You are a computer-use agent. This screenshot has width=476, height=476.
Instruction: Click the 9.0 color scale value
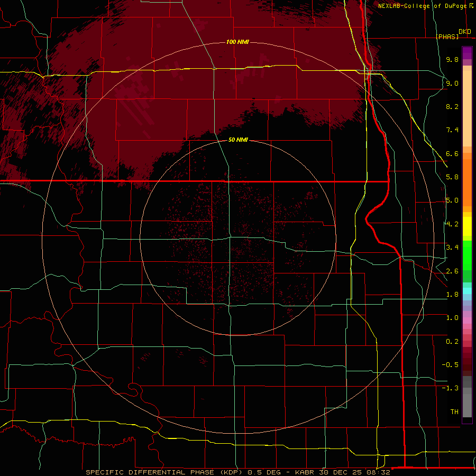point(452,83)
